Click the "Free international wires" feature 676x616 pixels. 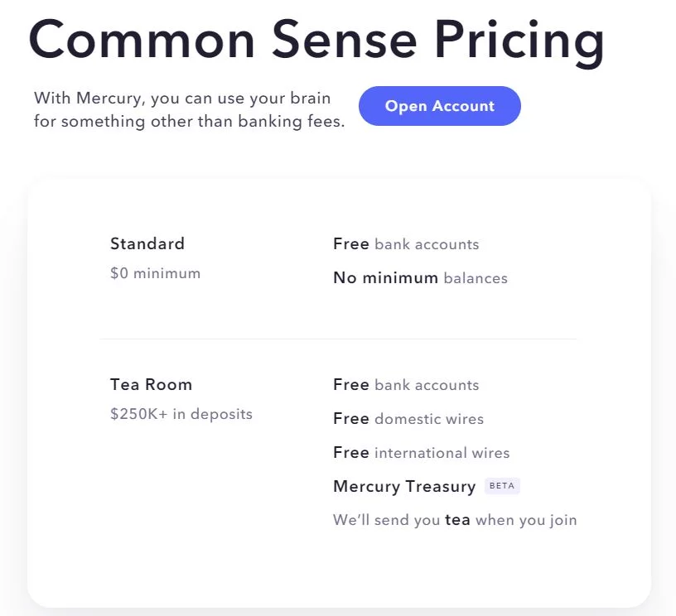(421, 453)
